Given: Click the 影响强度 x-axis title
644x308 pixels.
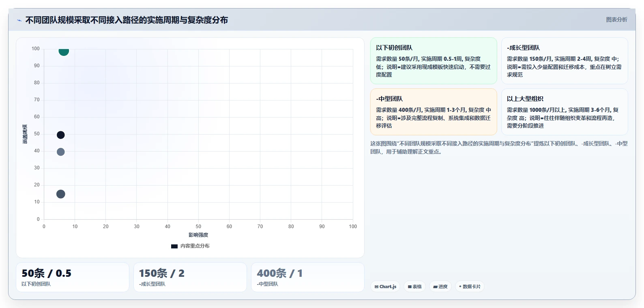Looking at the screenshot, I should (x=198, y=235).
